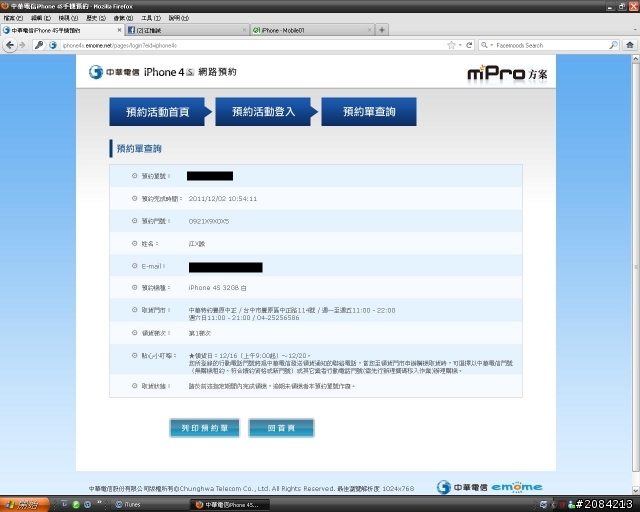Click the miPro plan logo
640x512 pixels.
[x=507, y=74]
